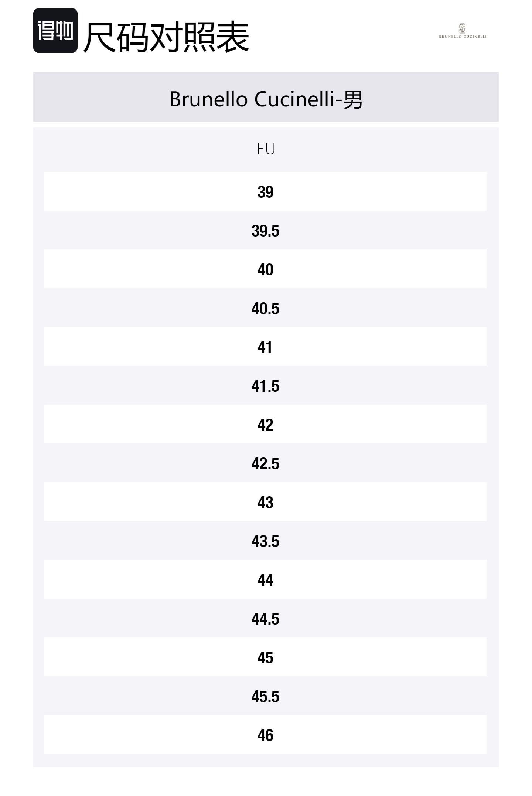Screen dimensions: 532x796
Task: Select size 39.5 row
Action: point(265,231)
